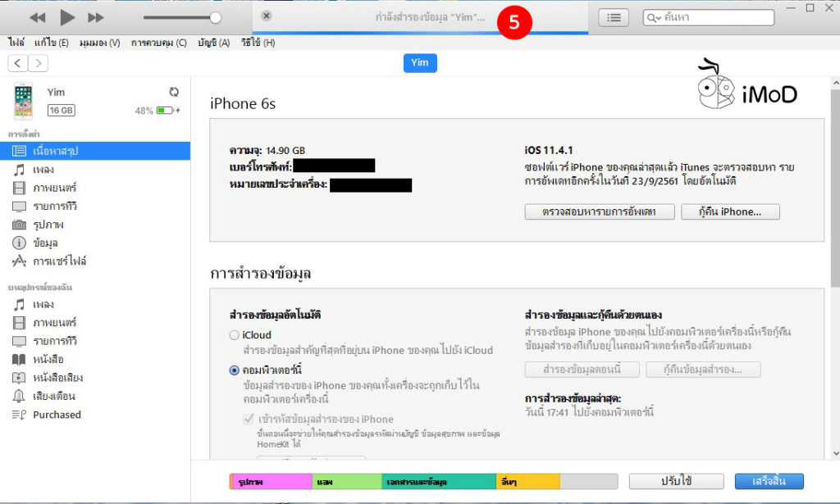Click ตรวจสอบหารายการอัพเดต (Check for Update)
Viewport: 840px width, 504px height.
click(x=599, y=211)
